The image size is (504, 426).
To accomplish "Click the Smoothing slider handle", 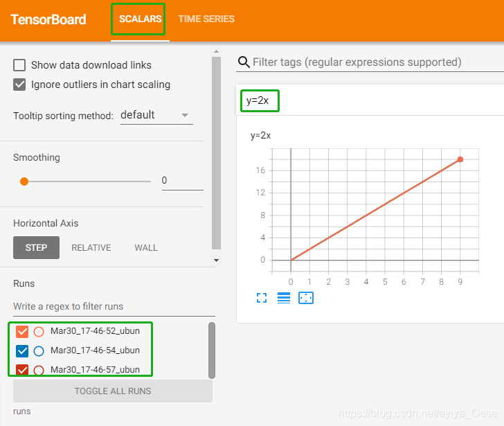I will pos(24,181).
